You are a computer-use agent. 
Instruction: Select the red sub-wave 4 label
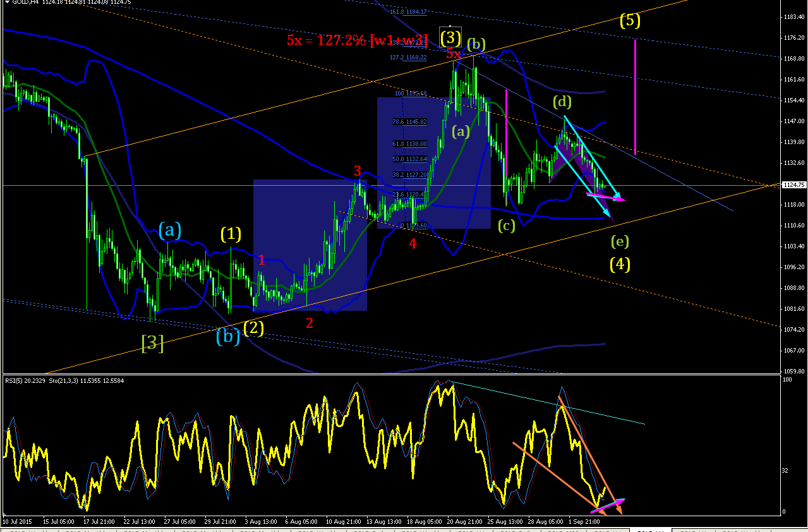[x=413, y=244]
